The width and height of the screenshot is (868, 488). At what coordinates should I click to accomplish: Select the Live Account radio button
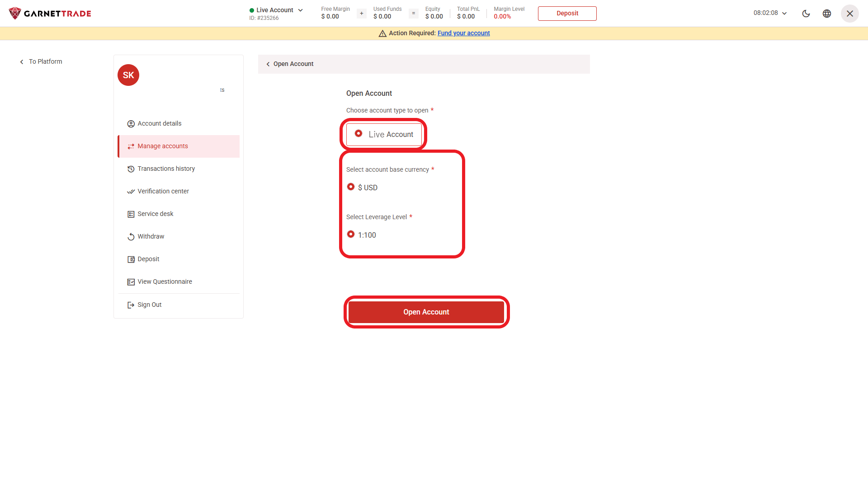359,133
